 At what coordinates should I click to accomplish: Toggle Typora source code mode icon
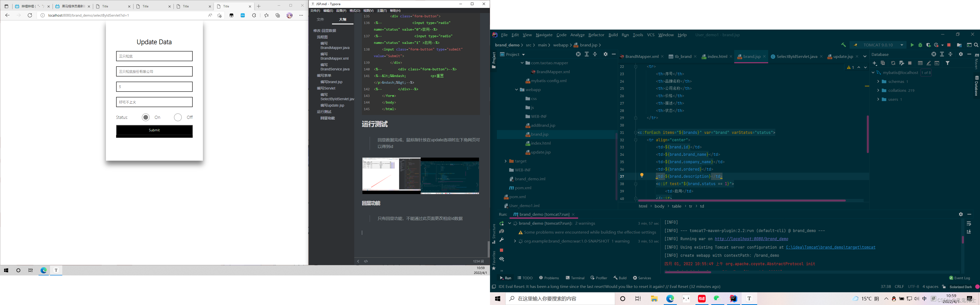point(366,261)
